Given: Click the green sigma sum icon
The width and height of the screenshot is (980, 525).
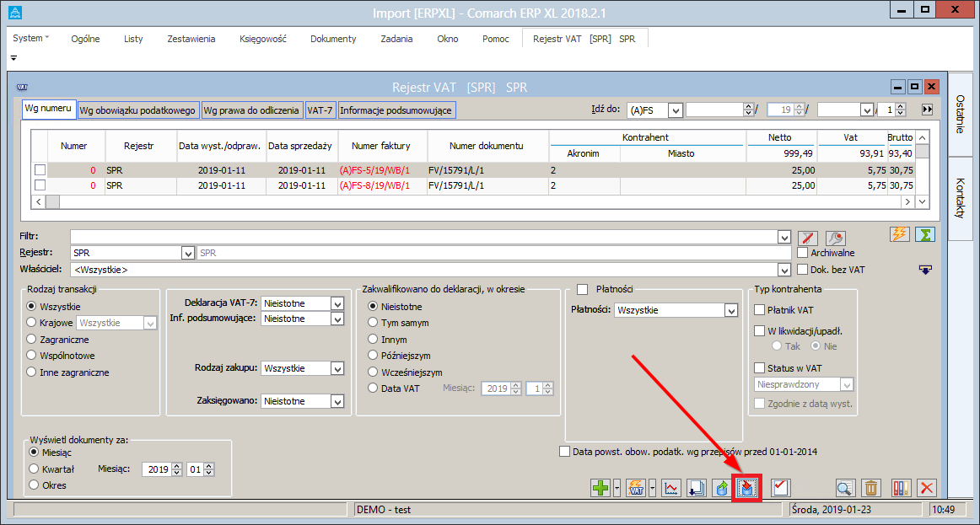Looking at the screenshot, I should point(925,233).
